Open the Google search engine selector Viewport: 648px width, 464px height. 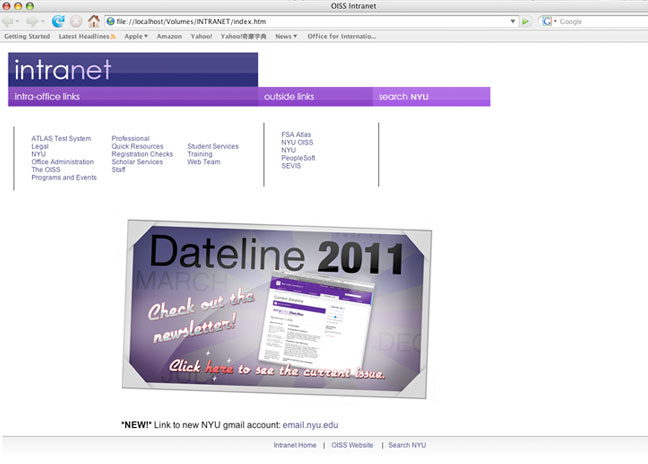pyautogui.click(x=549, y=21)
